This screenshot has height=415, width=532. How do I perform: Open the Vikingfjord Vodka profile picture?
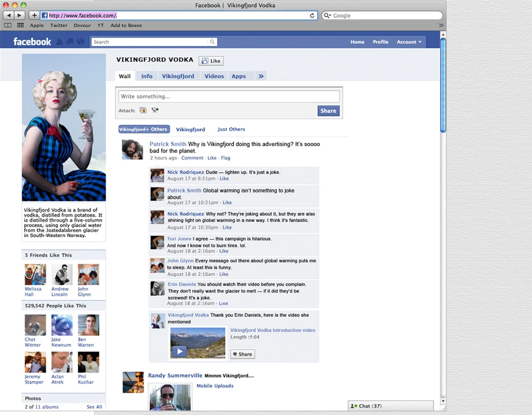(x=64, y=128)
